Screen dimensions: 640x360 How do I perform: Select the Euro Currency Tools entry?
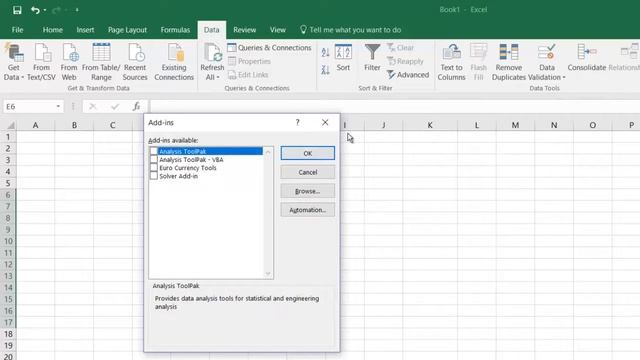[188, 168]
